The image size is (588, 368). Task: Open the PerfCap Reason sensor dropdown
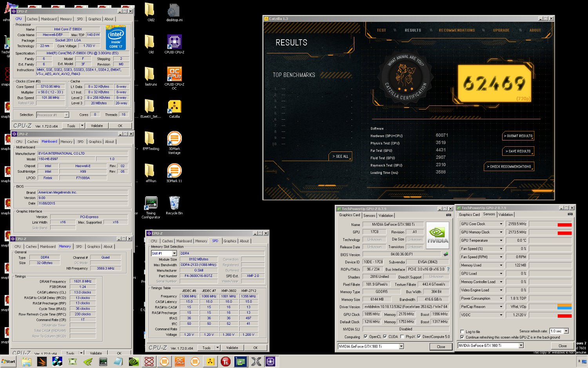point(501,307)
